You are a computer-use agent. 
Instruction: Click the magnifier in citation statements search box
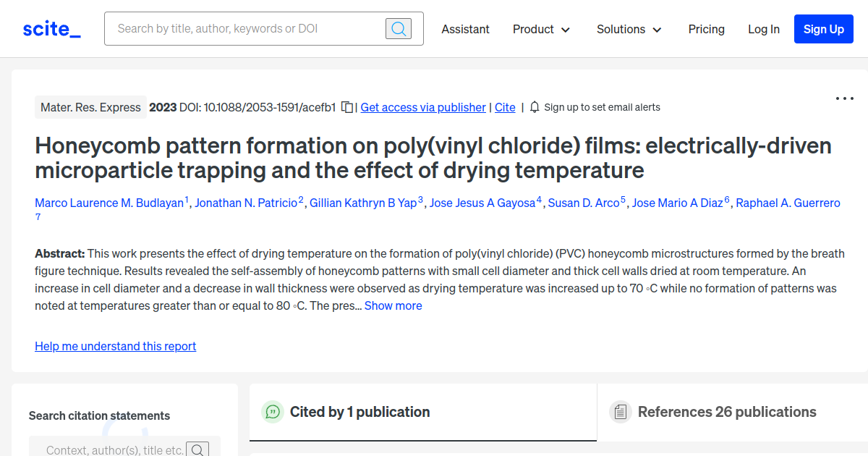click(x=198, y=449)
